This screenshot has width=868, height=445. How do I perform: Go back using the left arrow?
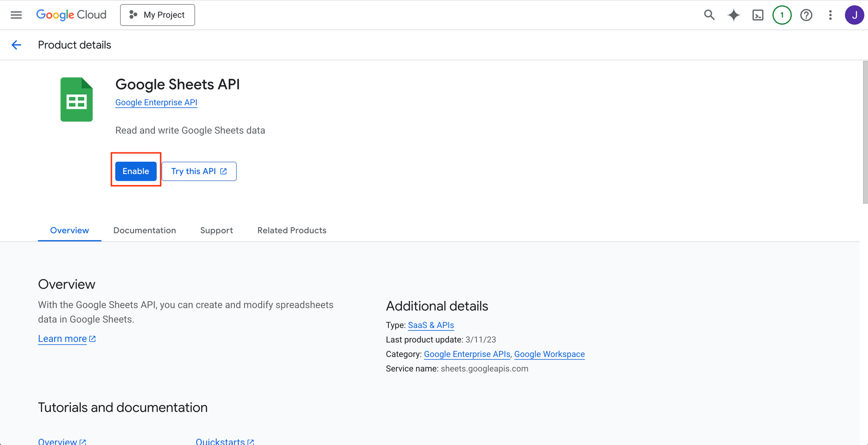[x=16, y=45]
